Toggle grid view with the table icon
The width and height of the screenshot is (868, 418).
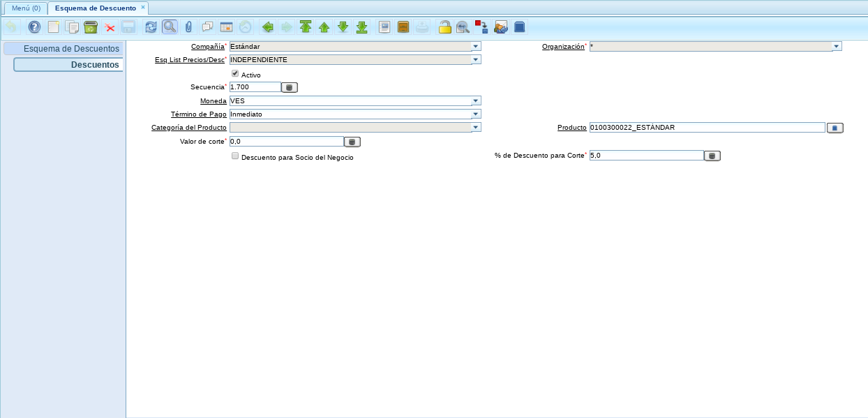pyautogui.click(x=226, y=27)
